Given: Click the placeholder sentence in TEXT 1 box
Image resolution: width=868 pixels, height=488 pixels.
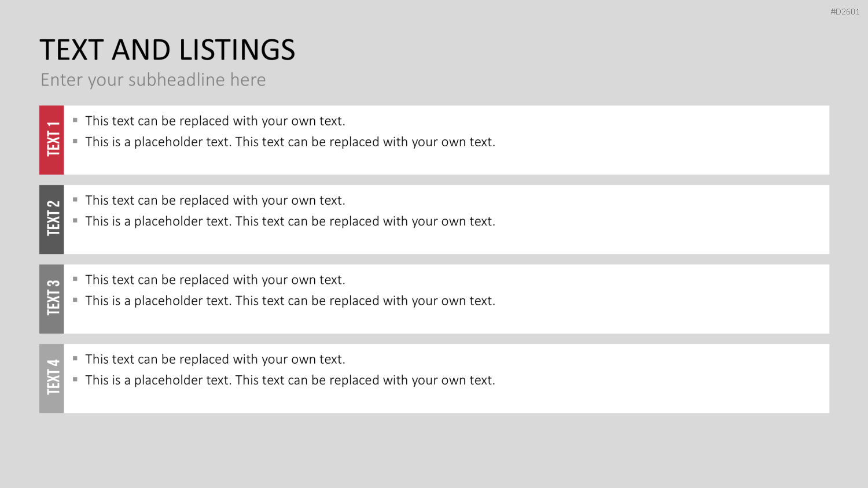Looking at the screenshot, I should 290,142.
